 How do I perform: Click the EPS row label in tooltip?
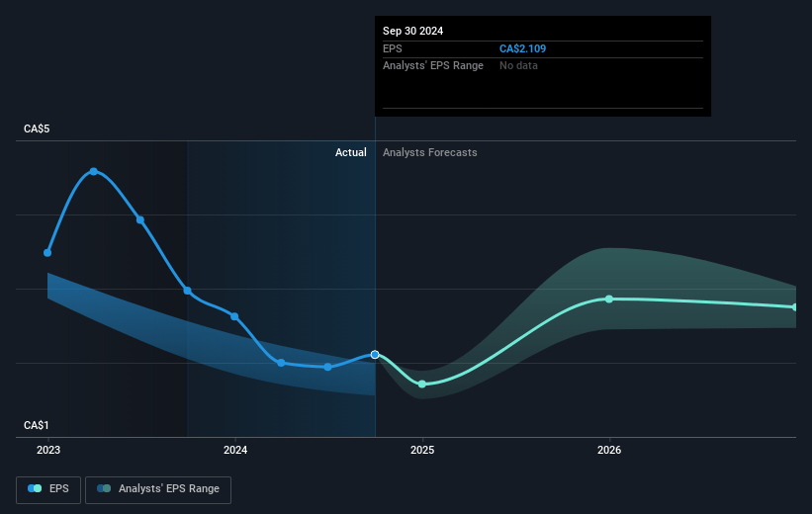[392, 48]
